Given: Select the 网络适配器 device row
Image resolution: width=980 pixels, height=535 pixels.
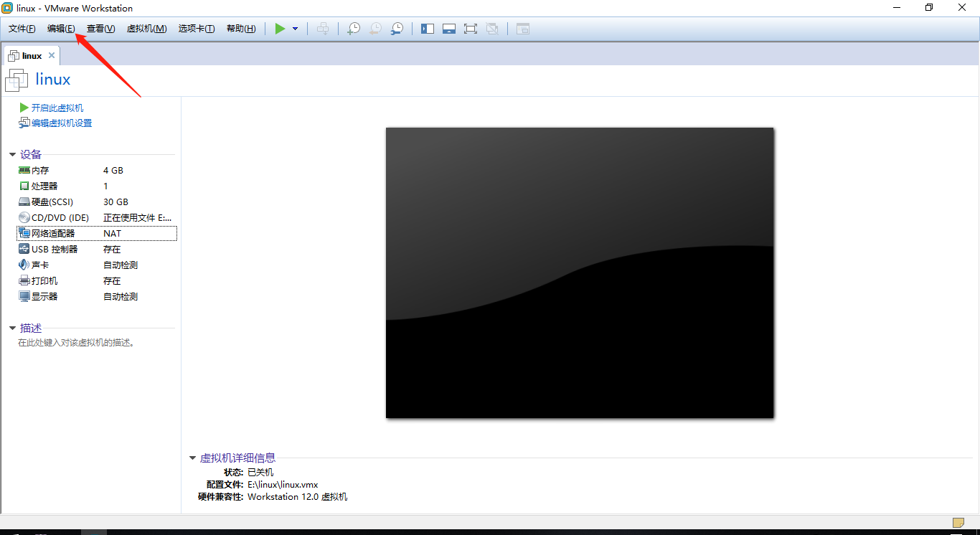Looking at the screenshot, I should [97, 234].
